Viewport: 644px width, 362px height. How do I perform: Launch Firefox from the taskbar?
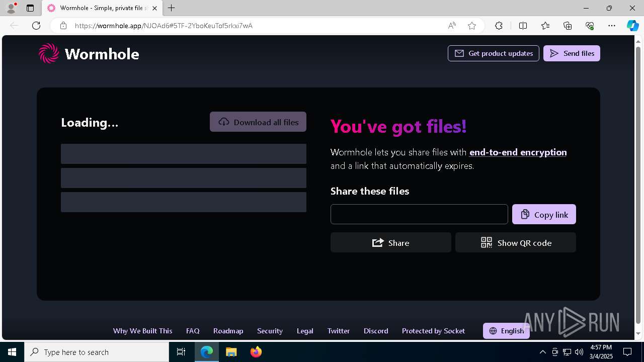coord(256,352)
